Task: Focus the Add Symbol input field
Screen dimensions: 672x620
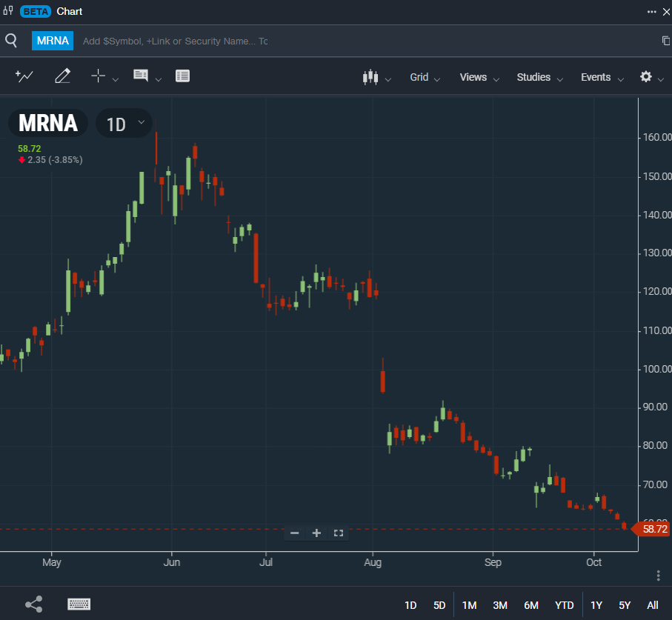Action: (175, 41)
